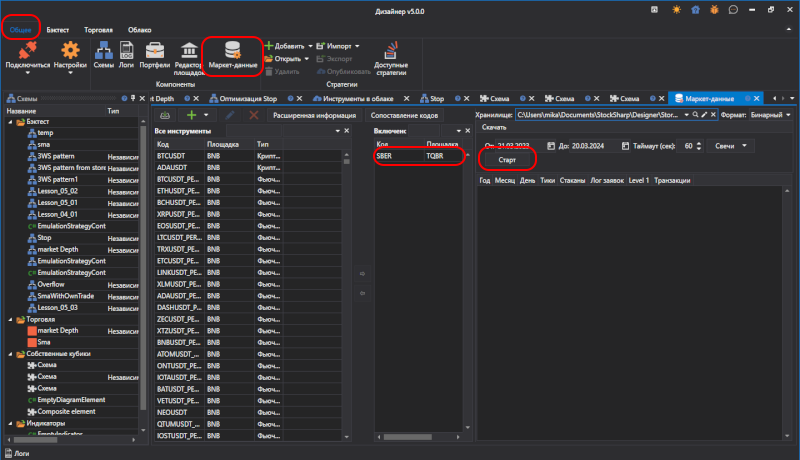Collapse Собственные кубики tree folder
800x460 pixels.
coord(10,354)
